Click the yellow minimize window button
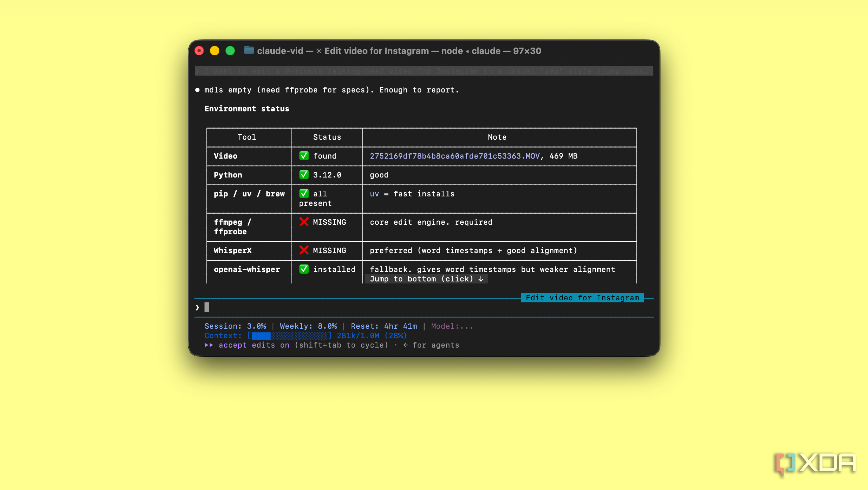Viewport: 868px width, 490px height. click(215, 51)
